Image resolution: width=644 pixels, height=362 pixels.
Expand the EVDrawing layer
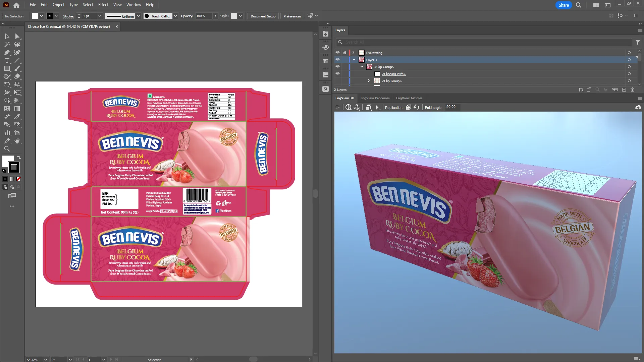354,53
